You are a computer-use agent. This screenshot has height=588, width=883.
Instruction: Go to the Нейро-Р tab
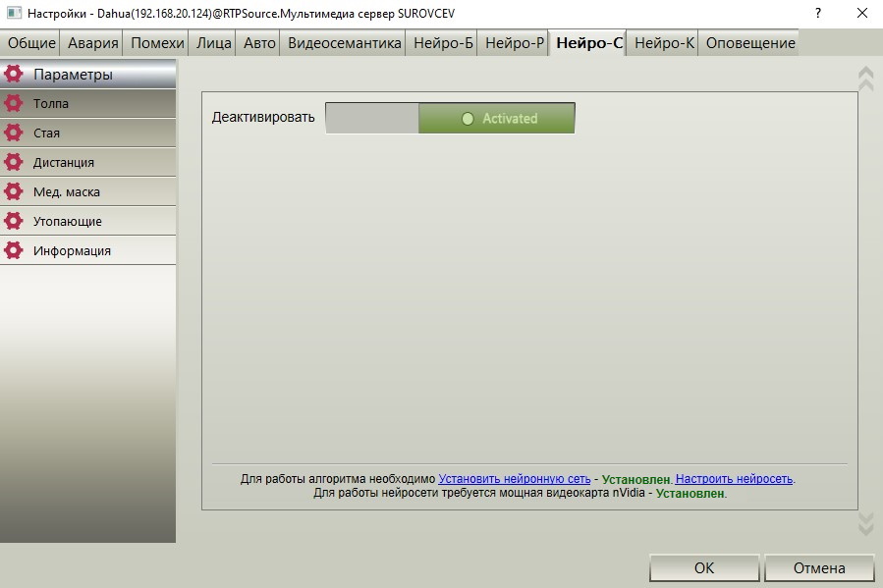[514, 43]
